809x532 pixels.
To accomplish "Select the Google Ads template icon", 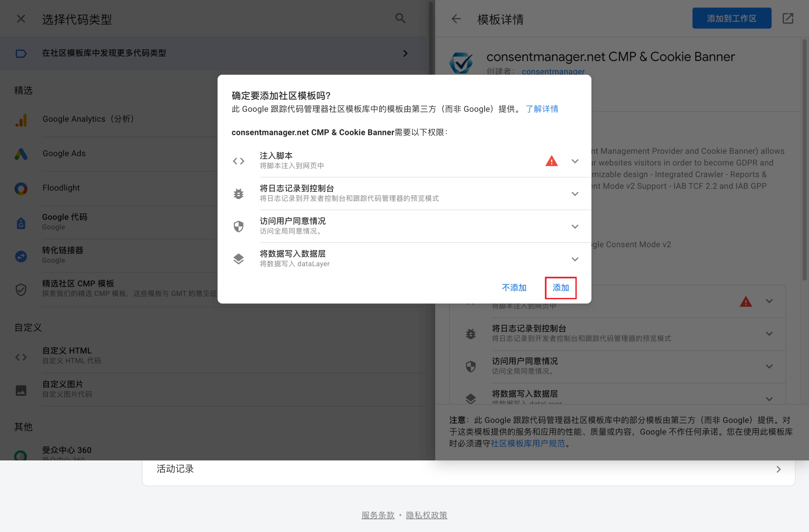I will 21,154.
